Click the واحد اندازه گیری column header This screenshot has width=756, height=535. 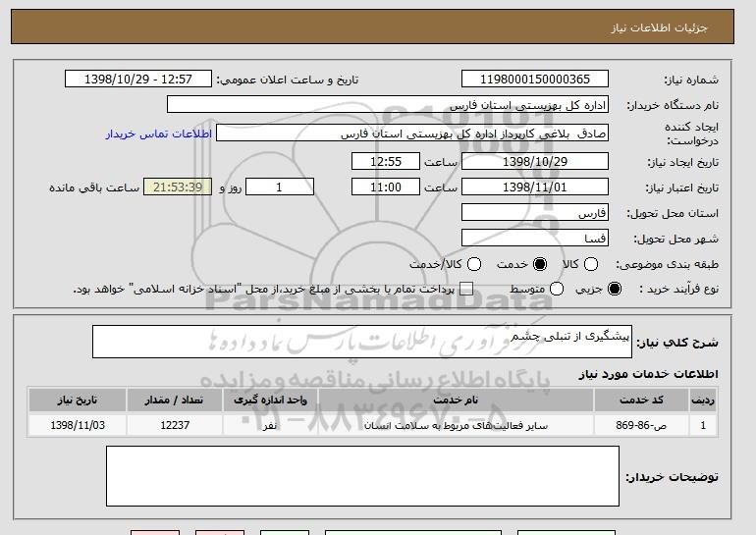point(270,401)
